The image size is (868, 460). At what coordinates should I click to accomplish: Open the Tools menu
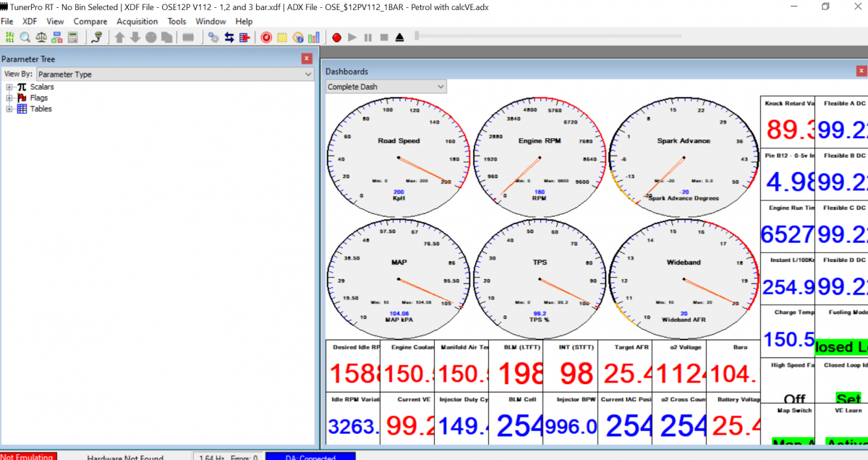pos(176,22)
